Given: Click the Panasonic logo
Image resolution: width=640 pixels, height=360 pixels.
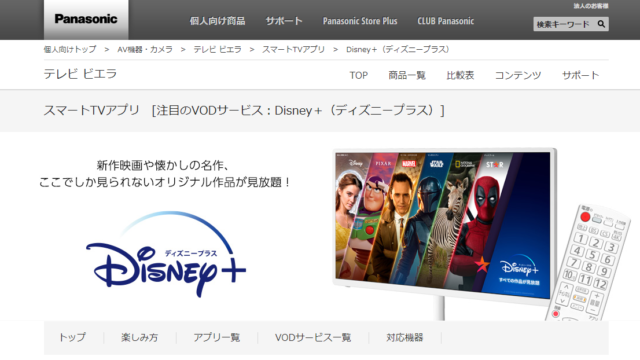Looking at the screenshot, I should pyautogui.click(x=86, y=19).
